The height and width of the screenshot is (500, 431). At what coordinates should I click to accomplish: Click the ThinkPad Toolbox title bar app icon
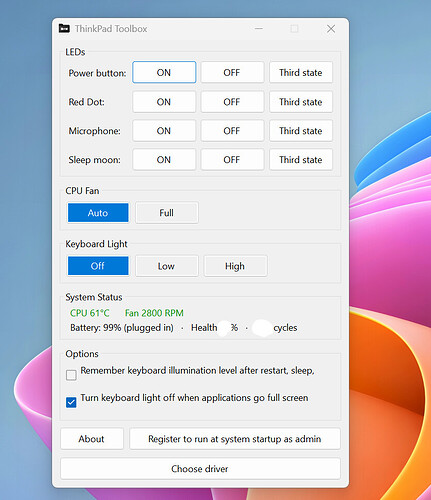pyautogui.click(x=64, y=29)
